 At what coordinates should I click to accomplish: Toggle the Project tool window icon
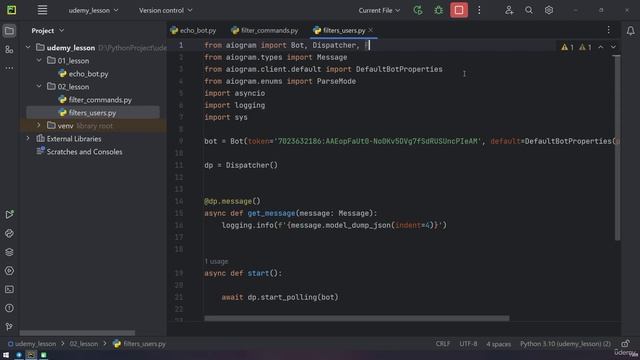coord(9,31)
